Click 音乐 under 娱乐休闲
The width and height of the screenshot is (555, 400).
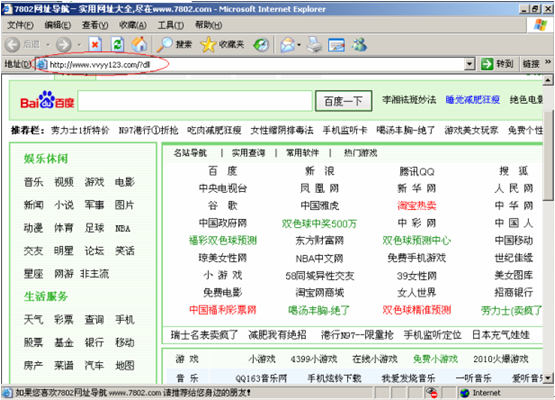click(33, 182)
